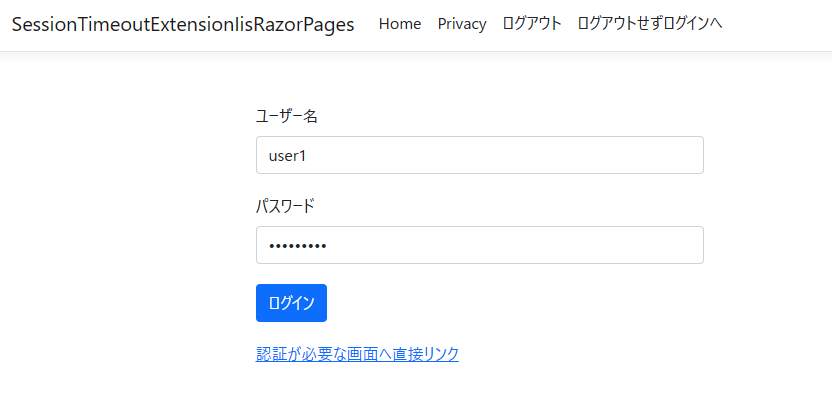
Task: Open the Home nav item
Action: pos(400,24)
